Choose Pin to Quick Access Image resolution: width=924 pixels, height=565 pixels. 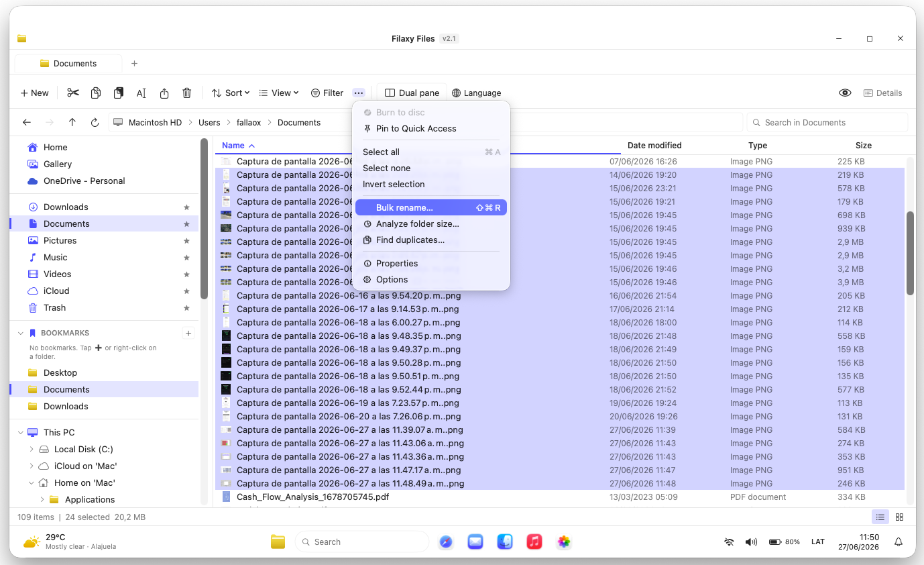pos(431,129)
